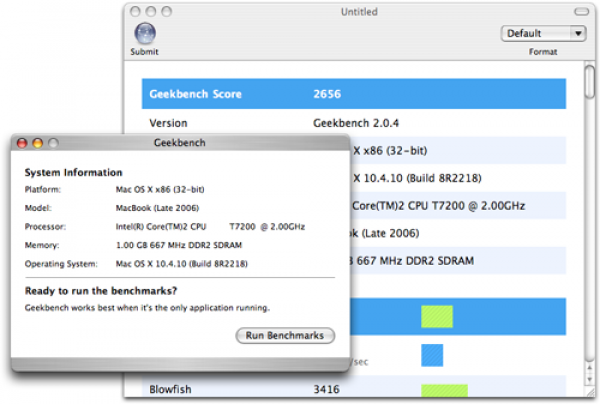Screen dimensions: 600x404
Task: Click the scroll down arrow in Untitled window
Action: 590,380
